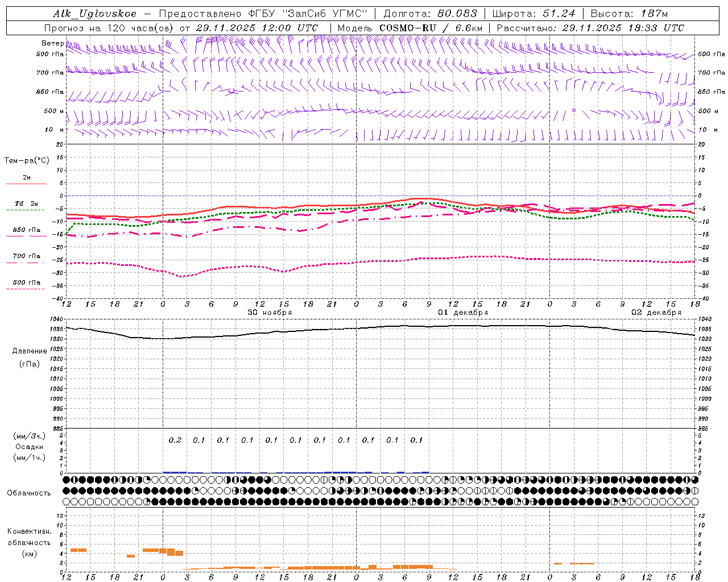Click '500 гПа' in the temperature legend
728x582 pixels.
click(27, 282)
